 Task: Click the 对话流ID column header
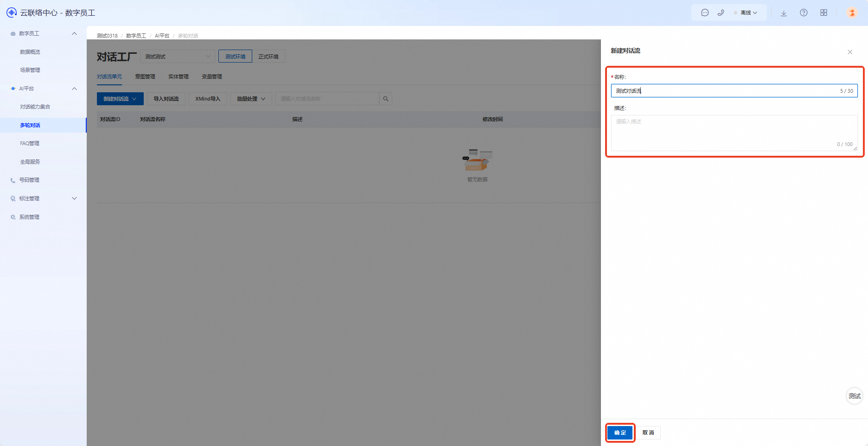click(x=110, y=119)
